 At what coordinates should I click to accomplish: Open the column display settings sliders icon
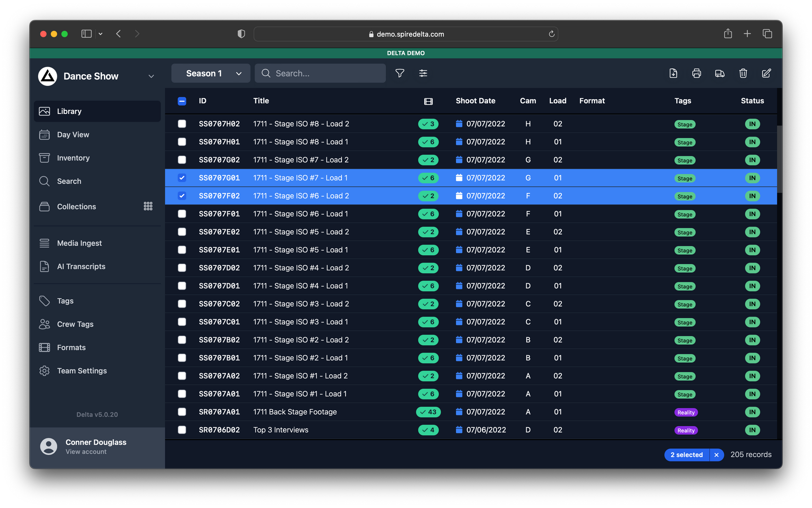click(423, 73)
